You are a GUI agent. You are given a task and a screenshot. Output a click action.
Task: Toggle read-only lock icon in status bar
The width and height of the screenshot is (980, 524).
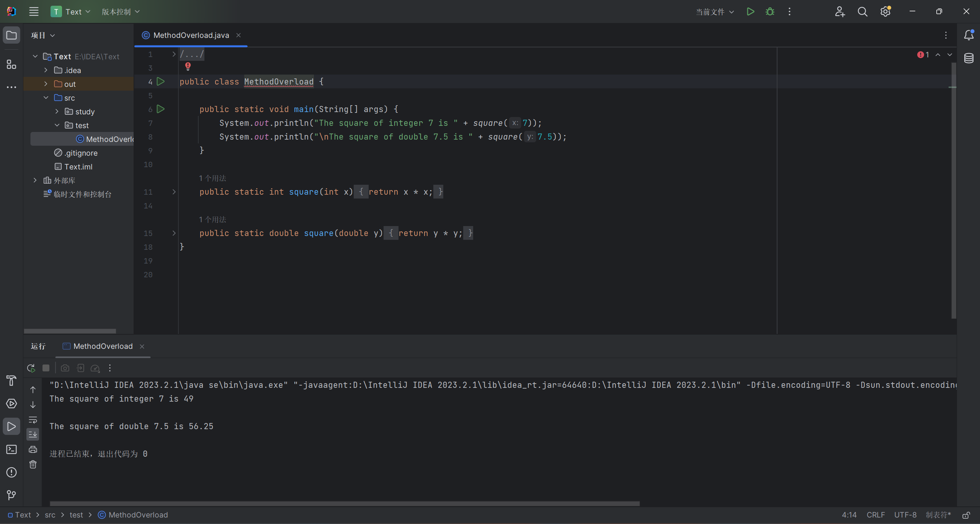[966, 515]
